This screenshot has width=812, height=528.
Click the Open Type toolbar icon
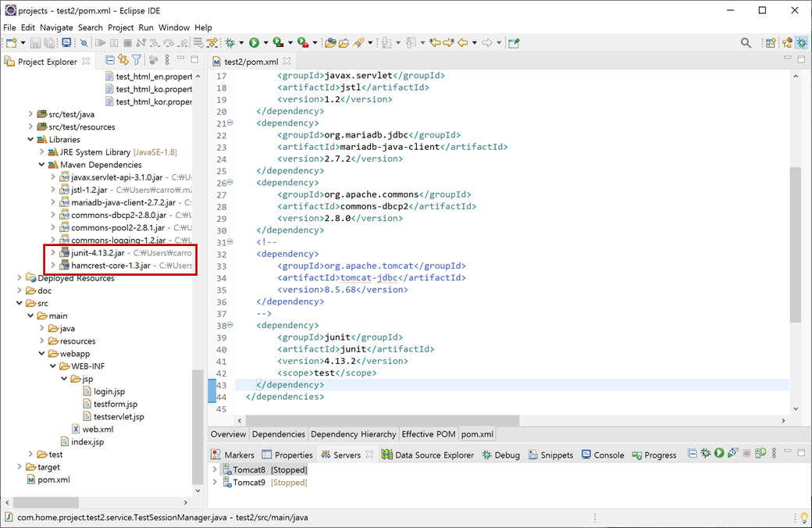coord(330,43)
